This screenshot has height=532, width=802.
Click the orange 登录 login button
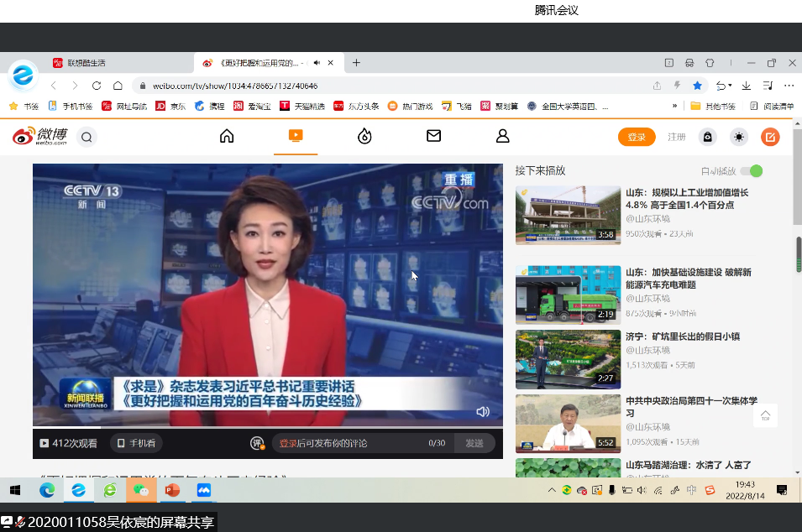coord(637,137)
